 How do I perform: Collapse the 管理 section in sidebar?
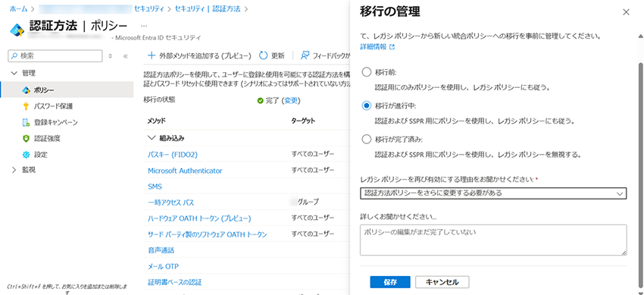coord(14,73)
